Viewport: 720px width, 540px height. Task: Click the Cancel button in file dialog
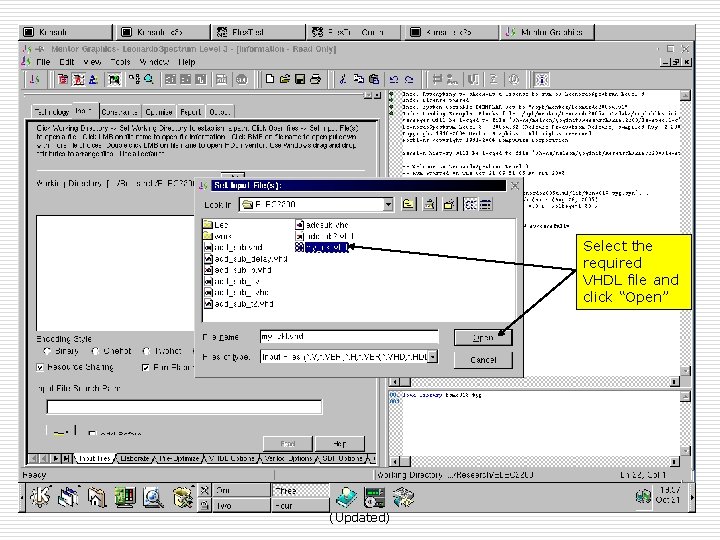click(483, 360)
